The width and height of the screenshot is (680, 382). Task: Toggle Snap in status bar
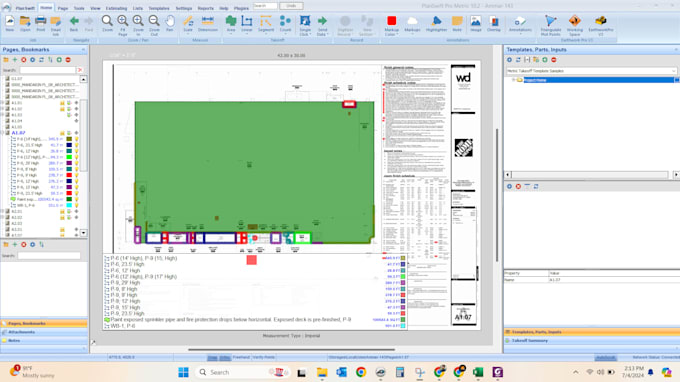click(212, 357)
